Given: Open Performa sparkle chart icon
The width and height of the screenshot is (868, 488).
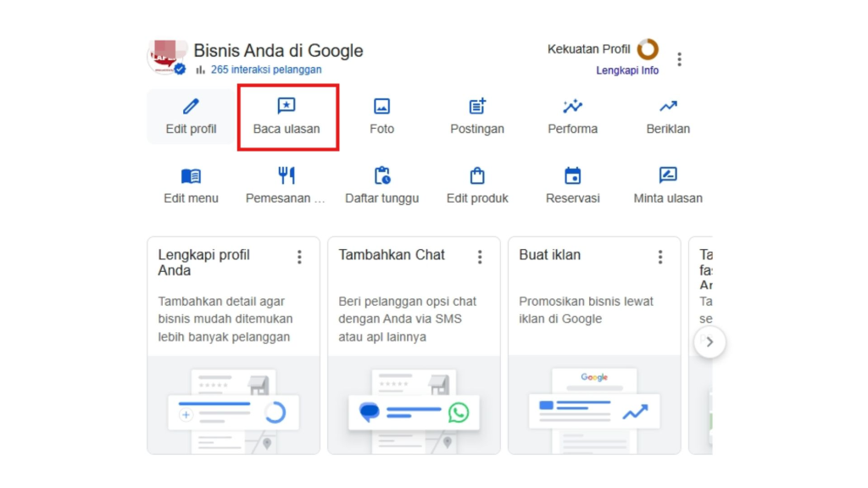Looking at the screenshot, I should [x=572, y=107].
